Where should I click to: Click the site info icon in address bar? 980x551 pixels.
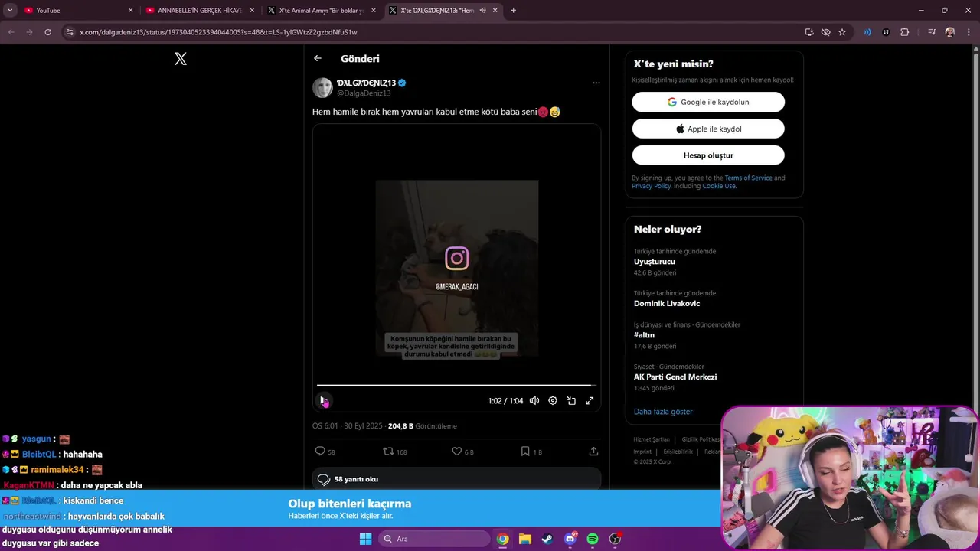70,32
